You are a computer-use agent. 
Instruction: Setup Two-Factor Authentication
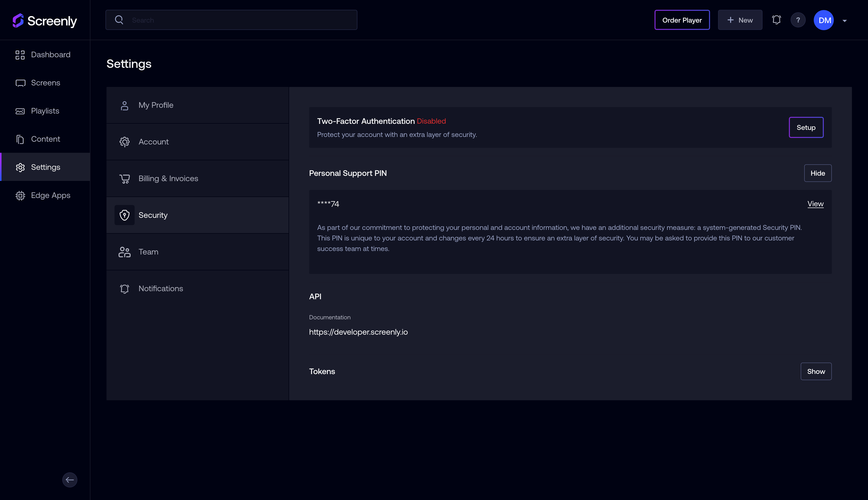806,127
